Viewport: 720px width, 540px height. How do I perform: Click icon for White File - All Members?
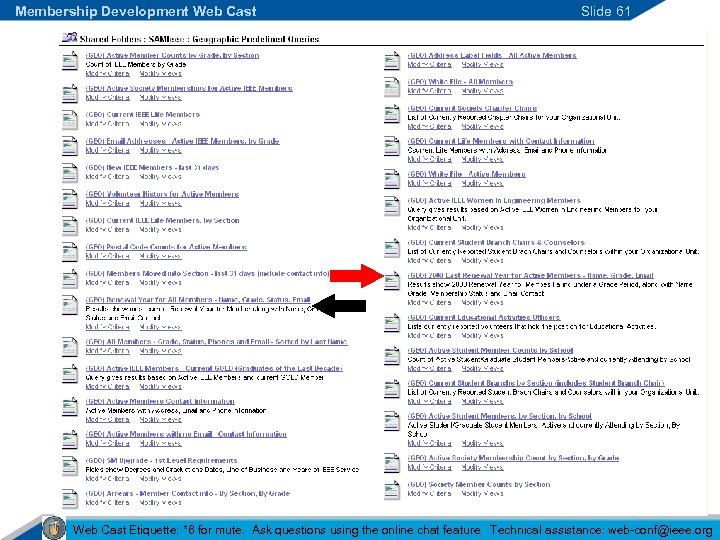[392, 87]
